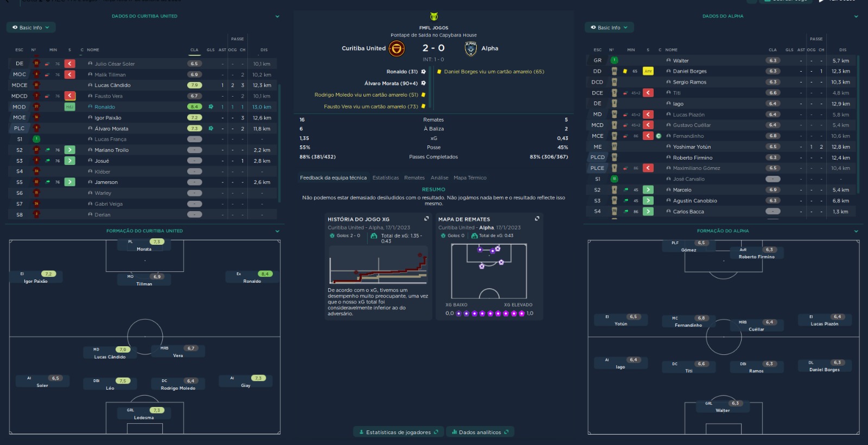868x445 pixels.
Task: Click Daniel Borges' yellow card Amr badge
Action: 648,71
